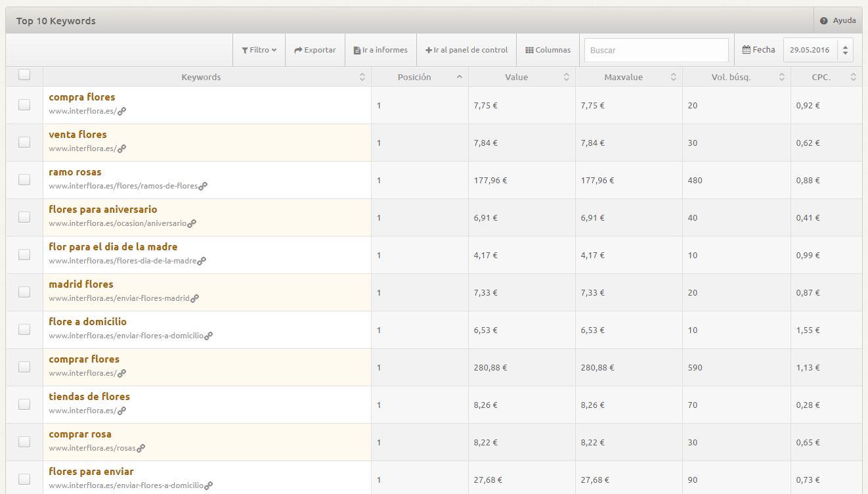This screenshot has height=494, width=868.
Task: Open link icon beside venta flores URL
Action: point(121,148)
